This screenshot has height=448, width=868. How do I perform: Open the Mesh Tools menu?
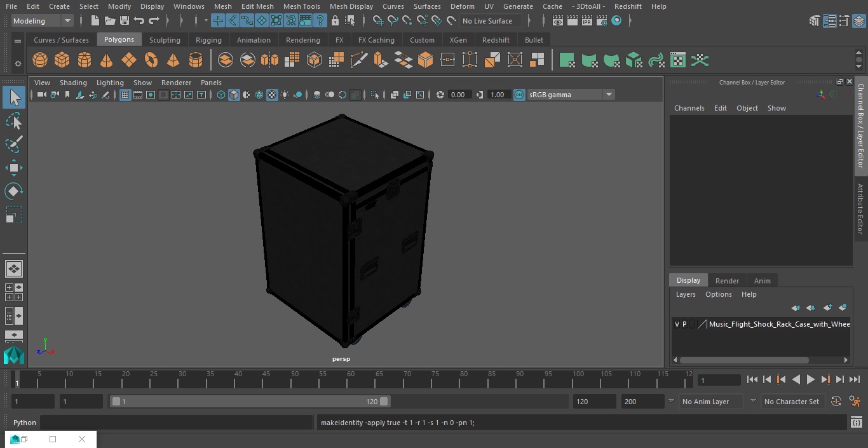[301, 6]
